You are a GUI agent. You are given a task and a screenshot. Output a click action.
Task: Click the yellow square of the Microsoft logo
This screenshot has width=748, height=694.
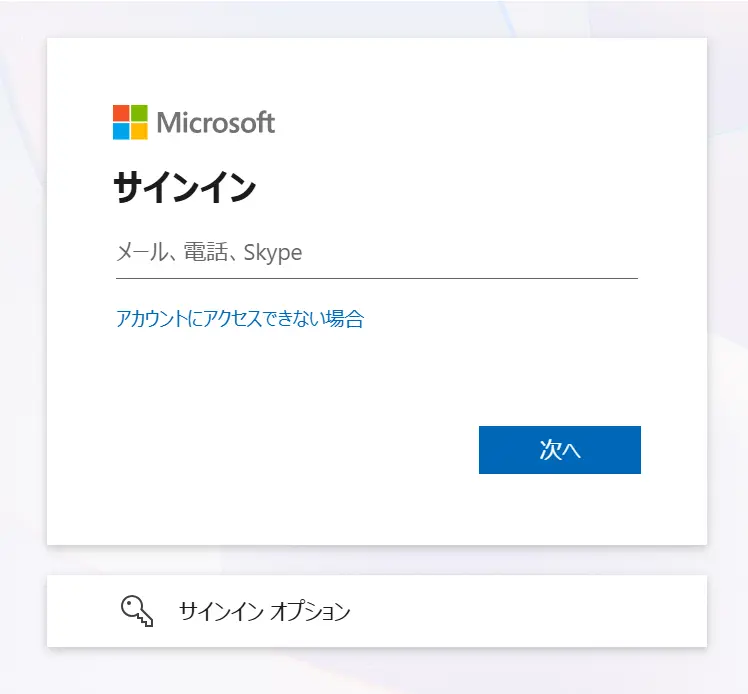click(139, 131)
